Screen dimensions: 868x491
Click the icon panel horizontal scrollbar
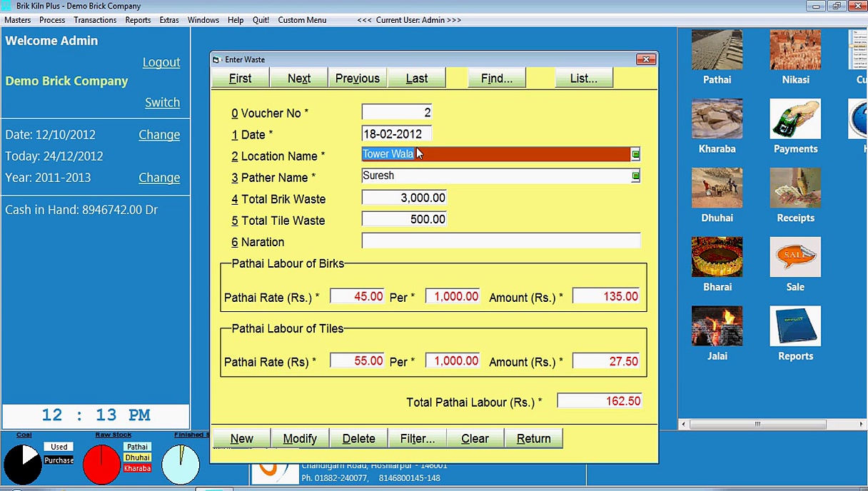774,424
